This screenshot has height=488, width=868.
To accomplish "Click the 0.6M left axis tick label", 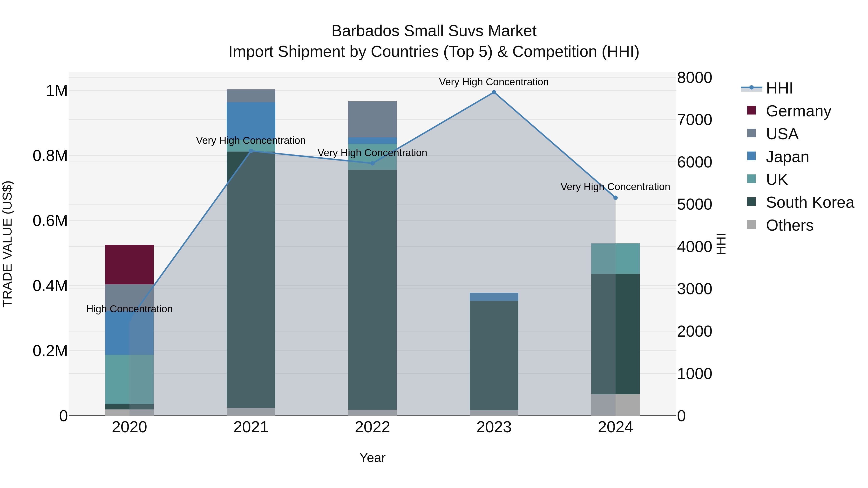I will point(50,221).
